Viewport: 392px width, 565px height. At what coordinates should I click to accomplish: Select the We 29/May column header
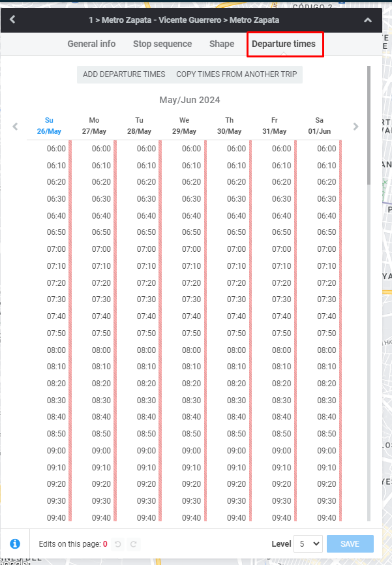click(184, 126)
